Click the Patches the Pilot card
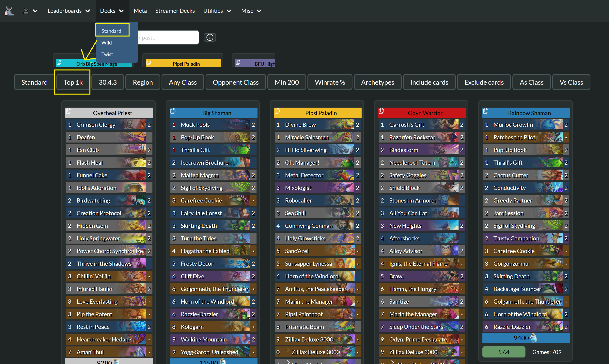The image size is (609, 364). click(x=526, y=137)
